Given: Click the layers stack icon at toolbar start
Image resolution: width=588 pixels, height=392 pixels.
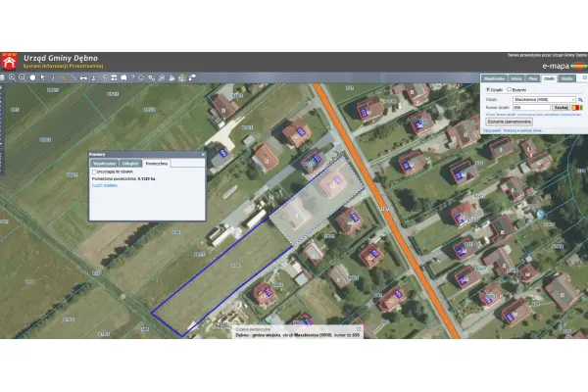Looking at the screenshot, I should pos(2,77).
